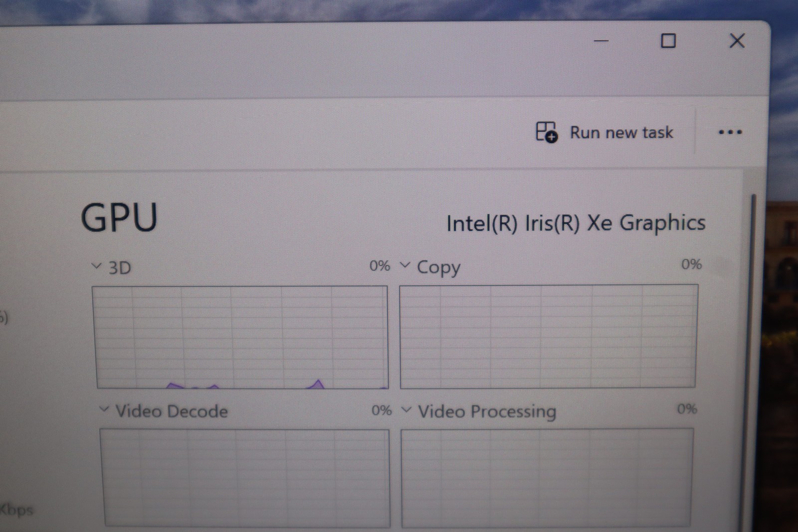
Task: Select the Video Decode usage graph
Action: (x=245, y=478)
